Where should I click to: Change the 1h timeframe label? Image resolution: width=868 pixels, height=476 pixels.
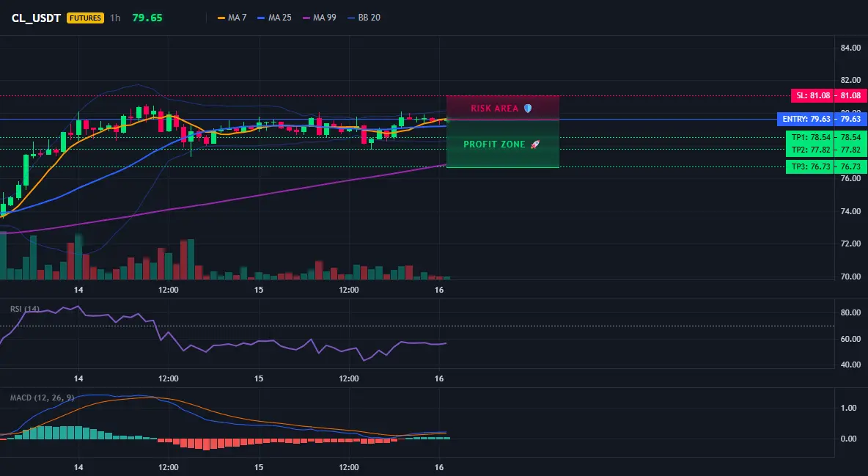click(x=115, y=18)
